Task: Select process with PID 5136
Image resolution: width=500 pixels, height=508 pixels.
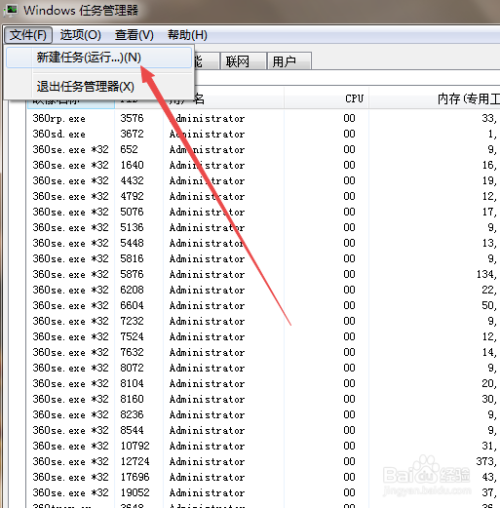Action: point(263,227)
